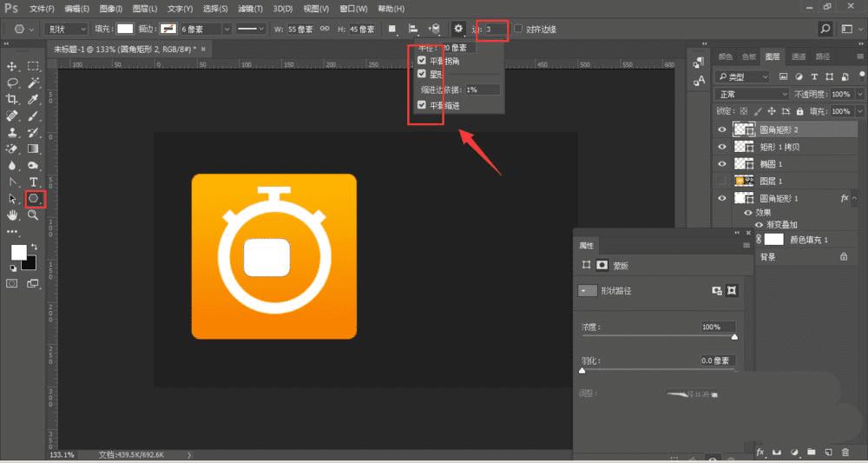Pick the Magic Wand tool
The width and height of the screenshot is (868, 463).
(x=33, y=83)
